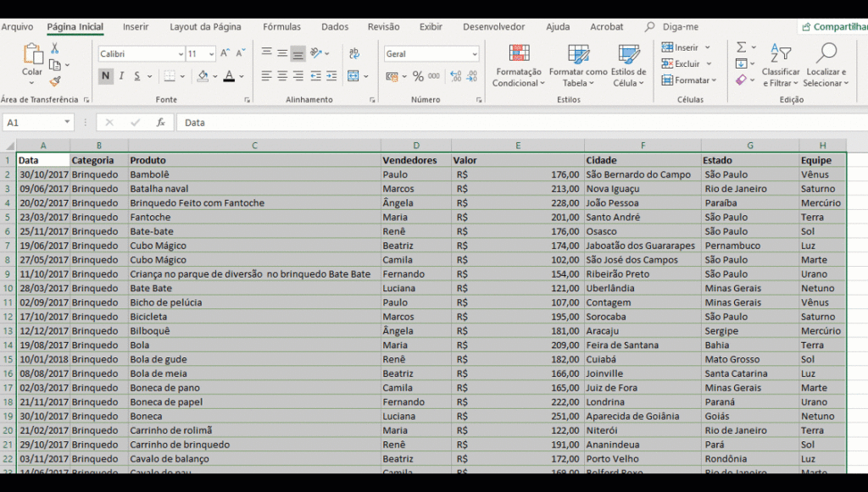Switch to the Layout da Página tab
This screenshot has height=492, width=868.
pyautogui.click(x=205, y=26)
